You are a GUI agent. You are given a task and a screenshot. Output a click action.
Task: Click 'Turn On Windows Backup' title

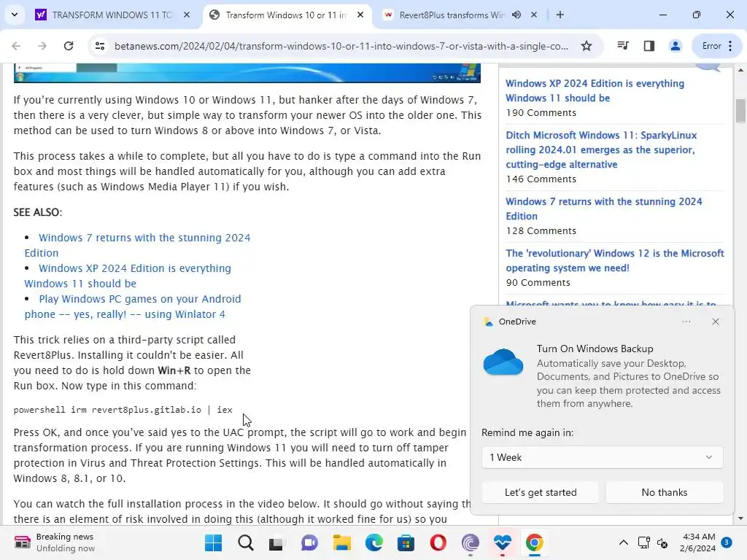point(595,349)
